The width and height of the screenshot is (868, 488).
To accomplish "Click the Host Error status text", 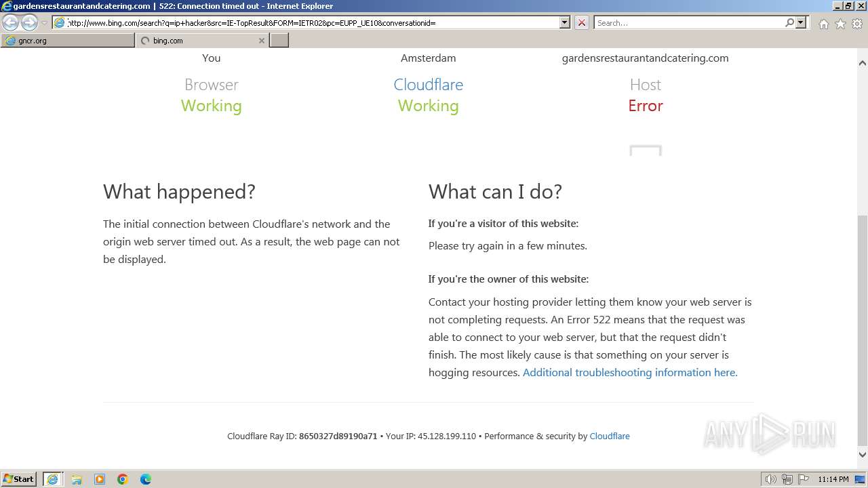I will click(646, 106).
